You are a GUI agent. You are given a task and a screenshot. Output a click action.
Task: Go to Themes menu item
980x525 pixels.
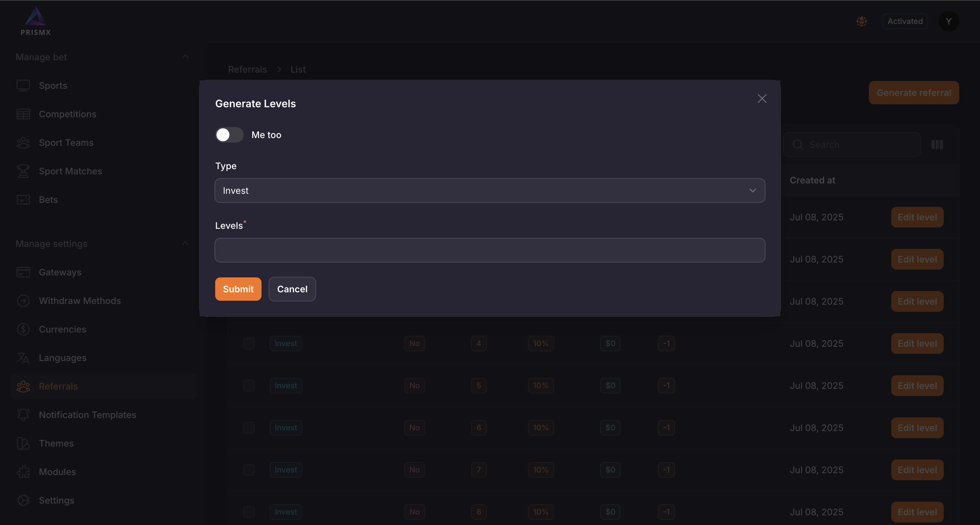(x=56, y=443)
